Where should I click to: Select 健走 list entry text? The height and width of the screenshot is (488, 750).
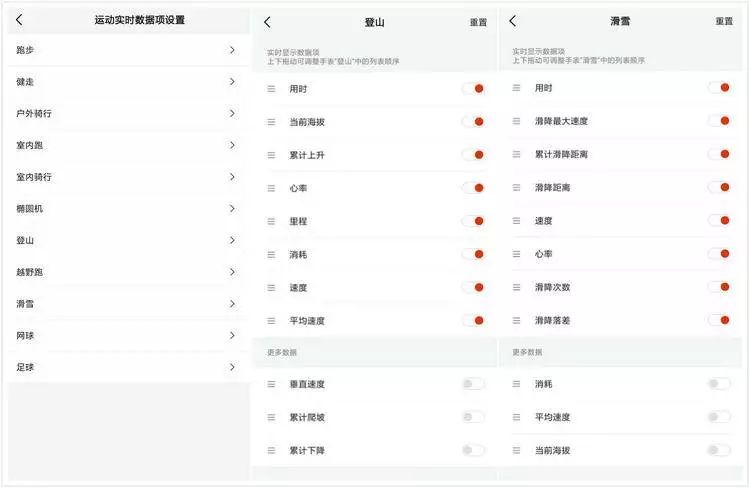[x=25, y=82]
